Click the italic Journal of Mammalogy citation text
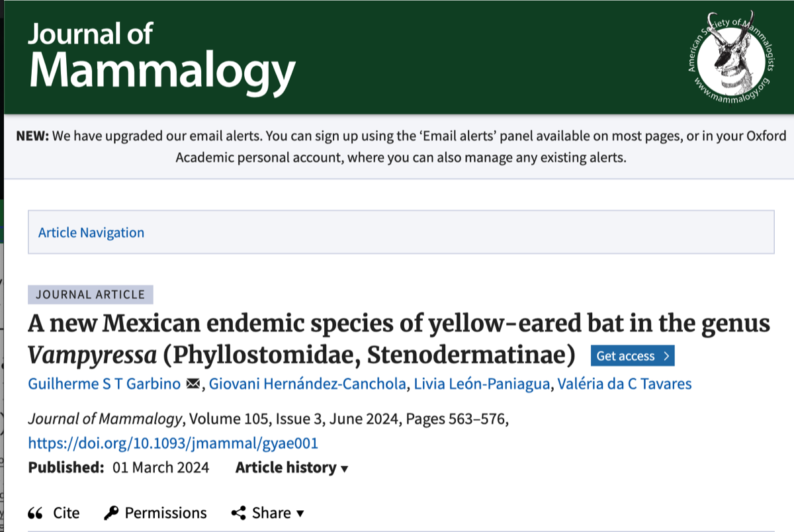794x532 pixels. (105, 420)
